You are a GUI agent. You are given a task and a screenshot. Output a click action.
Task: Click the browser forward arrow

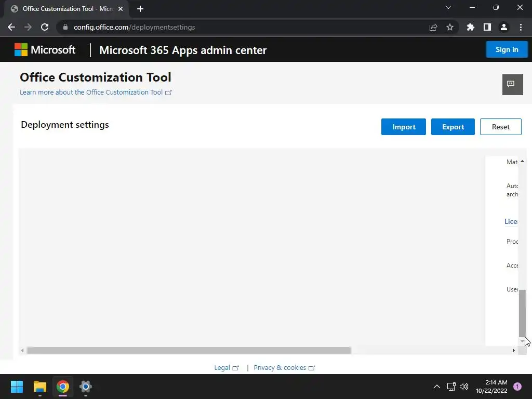tap(28, 27)
